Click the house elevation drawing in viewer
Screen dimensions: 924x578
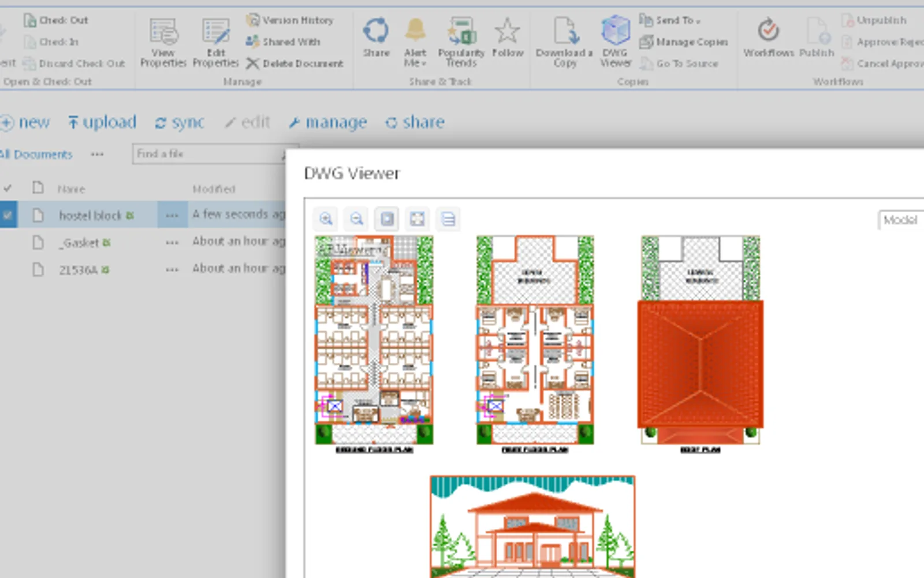[532, 526]
